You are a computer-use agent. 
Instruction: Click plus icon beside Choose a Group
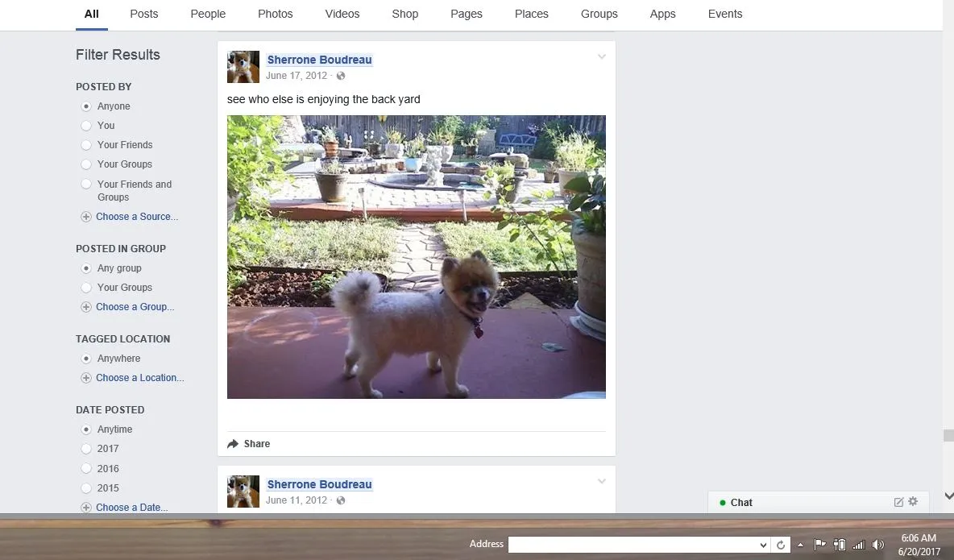86,307
